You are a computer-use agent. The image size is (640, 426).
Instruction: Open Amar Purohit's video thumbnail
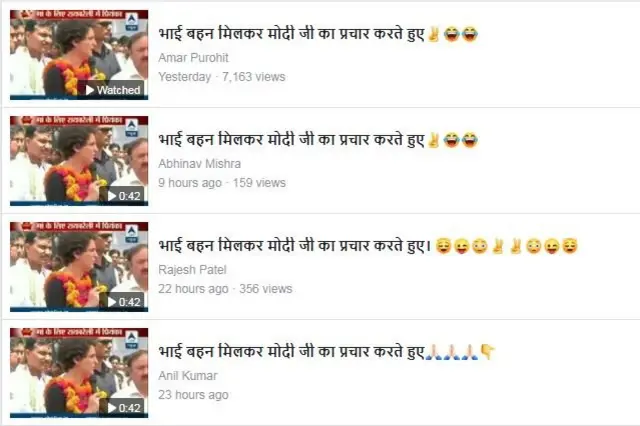(x=79, y=55)
